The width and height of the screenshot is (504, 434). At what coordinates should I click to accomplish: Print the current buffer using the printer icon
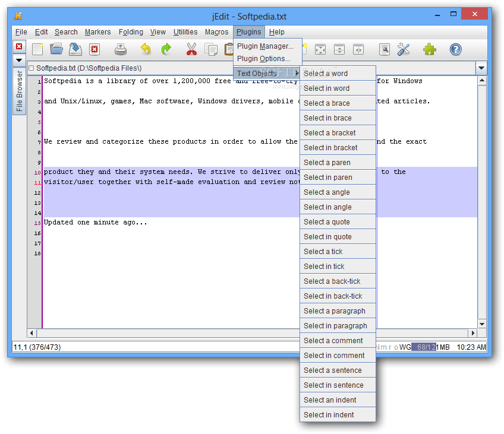click(121, 49)
